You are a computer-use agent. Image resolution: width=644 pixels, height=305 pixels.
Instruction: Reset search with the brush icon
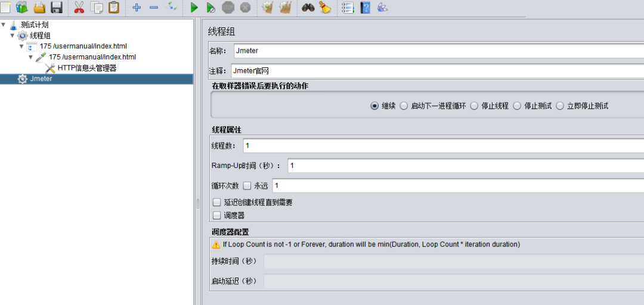[x=326, y=7]
